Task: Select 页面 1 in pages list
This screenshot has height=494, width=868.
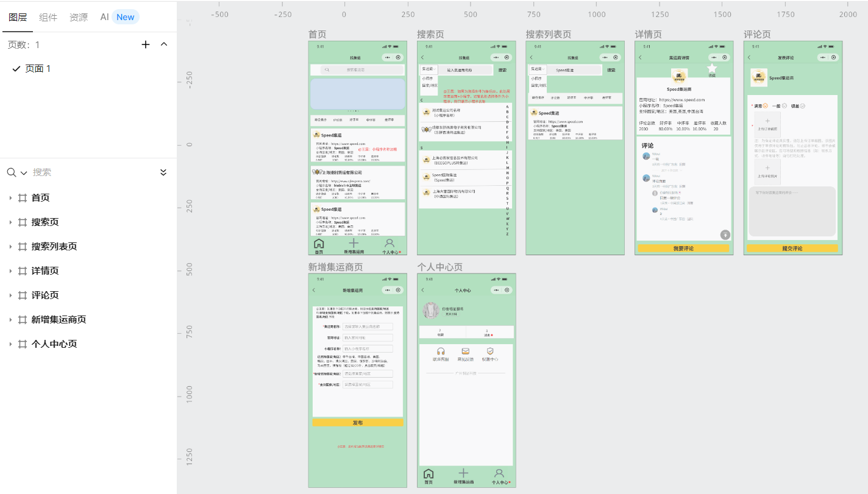Action: tap(38, 69)
